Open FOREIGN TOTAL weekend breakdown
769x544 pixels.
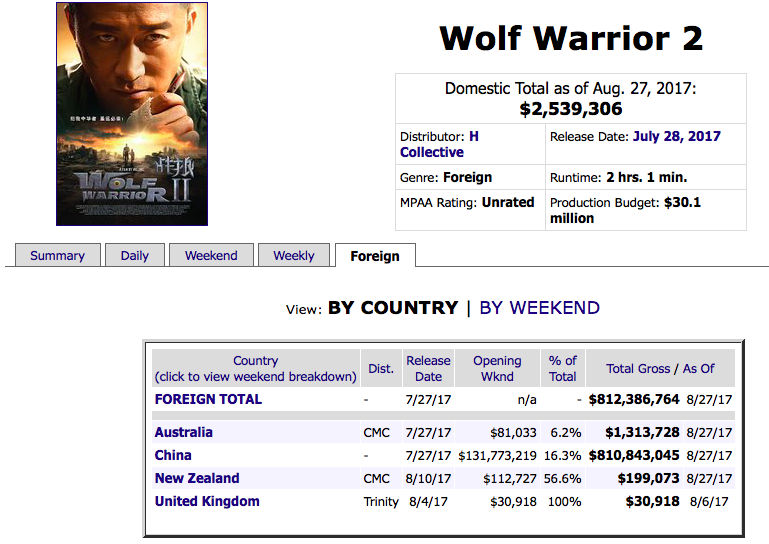point(208,399)
